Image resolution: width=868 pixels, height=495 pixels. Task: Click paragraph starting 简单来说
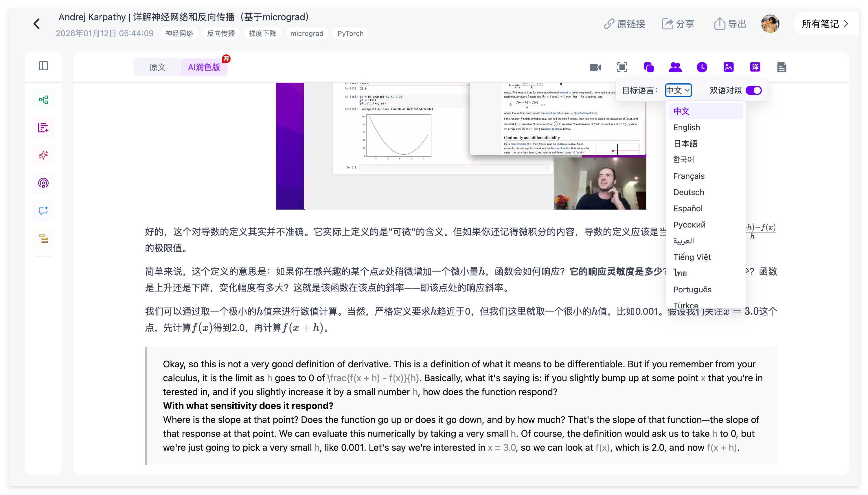461,279
